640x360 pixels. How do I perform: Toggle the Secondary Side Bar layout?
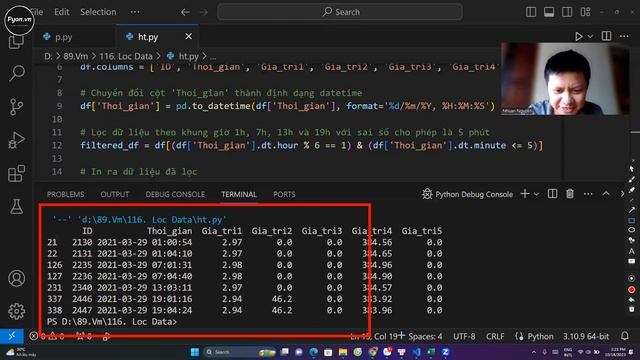[x=567, y=12]
